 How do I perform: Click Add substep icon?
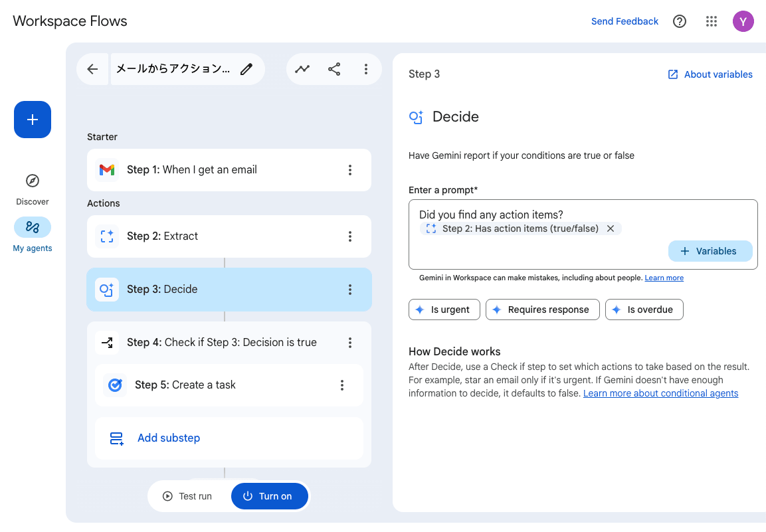click(x=117, y=438)
